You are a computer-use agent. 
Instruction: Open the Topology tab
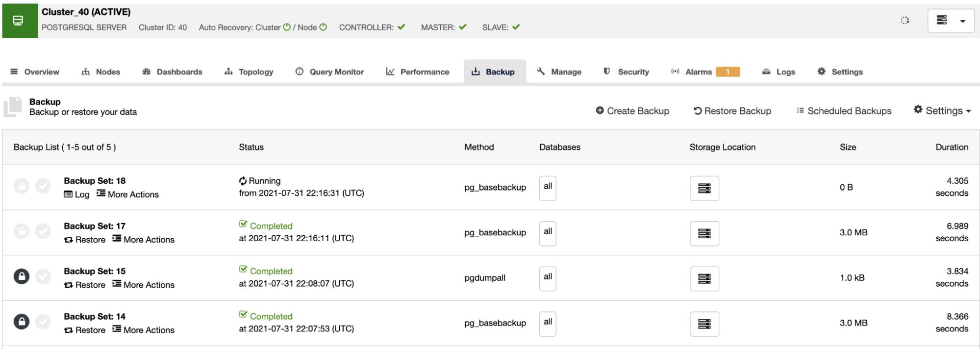(249, 72)
